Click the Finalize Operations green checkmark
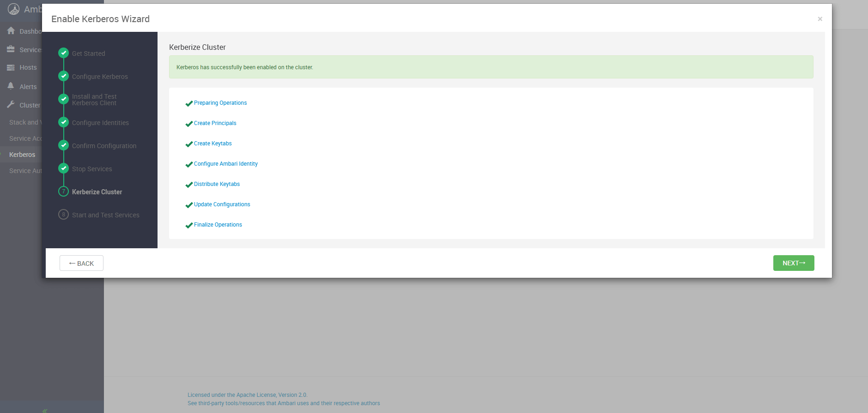The image size is (868, 413). (189, 225)
